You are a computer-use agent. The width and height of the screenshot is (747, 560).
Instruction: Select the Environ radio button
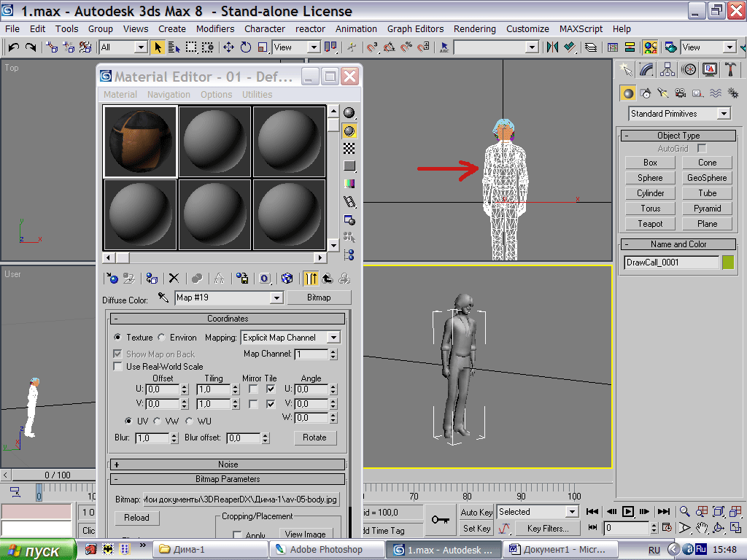(x=161, y=337)
